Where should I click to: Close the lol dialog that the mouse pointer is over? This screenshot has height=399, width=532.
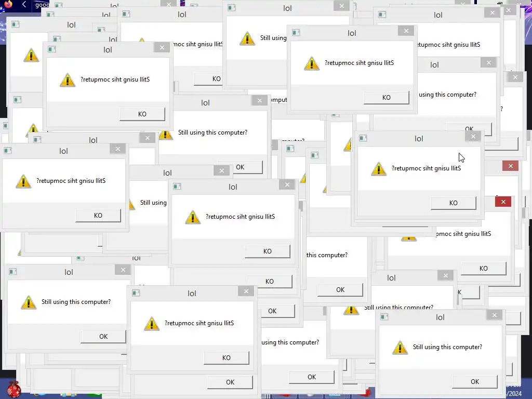tap(473, 137)
